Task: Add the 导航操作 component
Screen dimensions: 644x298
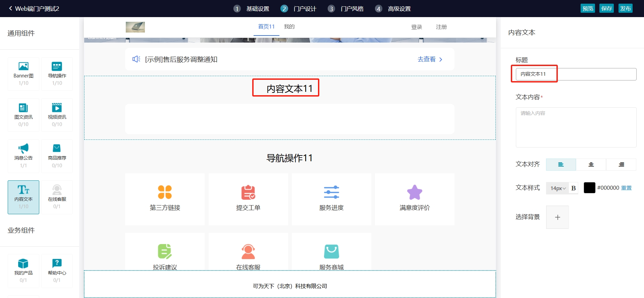Action: 57,74
